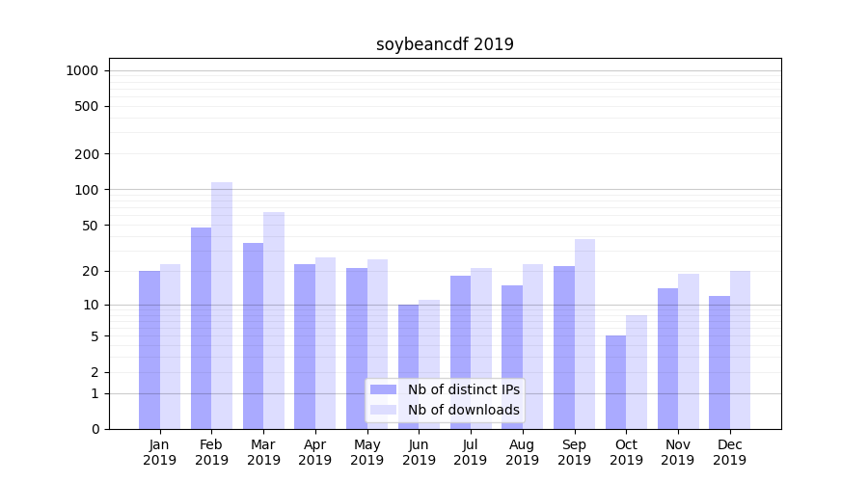Click the Feb 2019 distinct IPs bar
Image resolution: width=868 pixels, height=482 pixels.
[201, 328]
